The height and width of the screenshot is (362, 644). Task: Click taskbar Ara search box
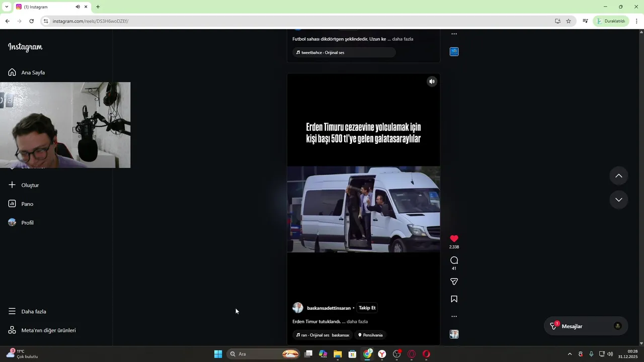pyautogui.click(x=263, y=354)
